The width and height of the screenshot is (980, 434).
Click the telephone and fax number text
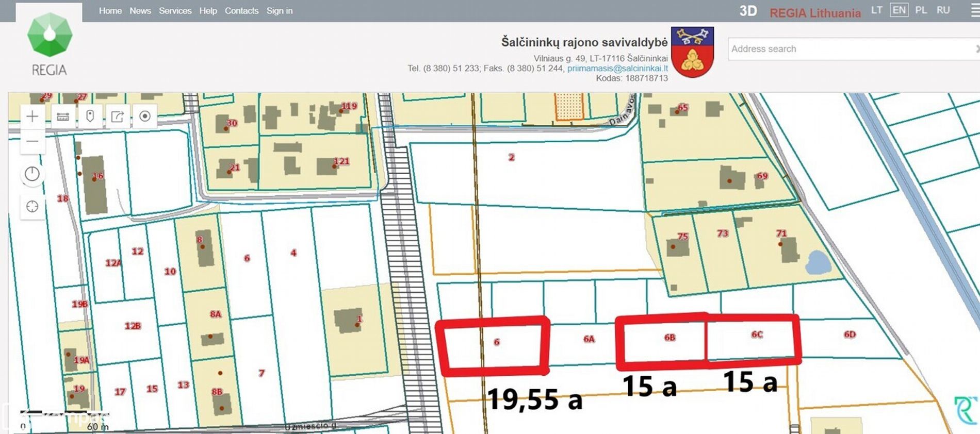coord(486,68)
